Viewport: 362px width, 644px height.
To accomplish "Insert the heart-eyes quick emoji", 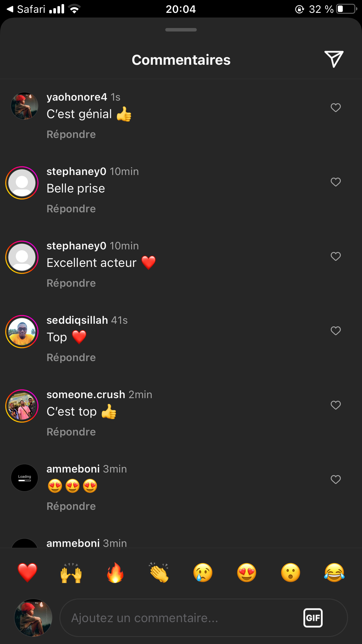I will click(x=247, y=572).
